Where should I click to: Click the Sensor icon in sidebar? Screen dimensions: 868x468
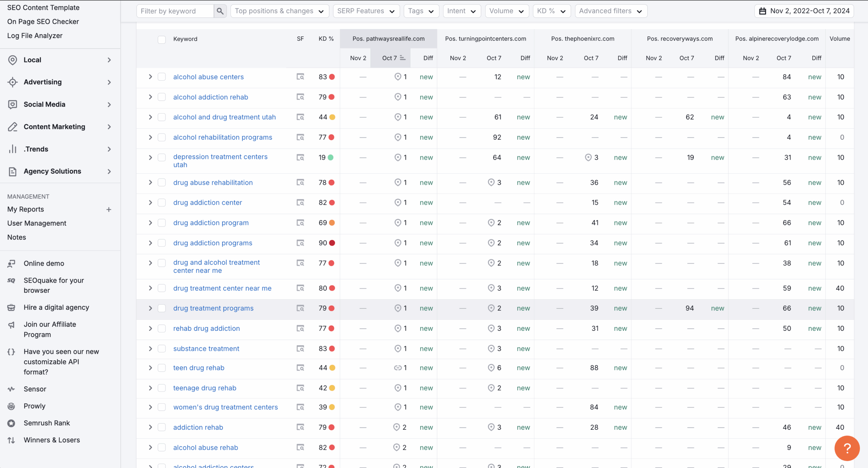[12, 389]
